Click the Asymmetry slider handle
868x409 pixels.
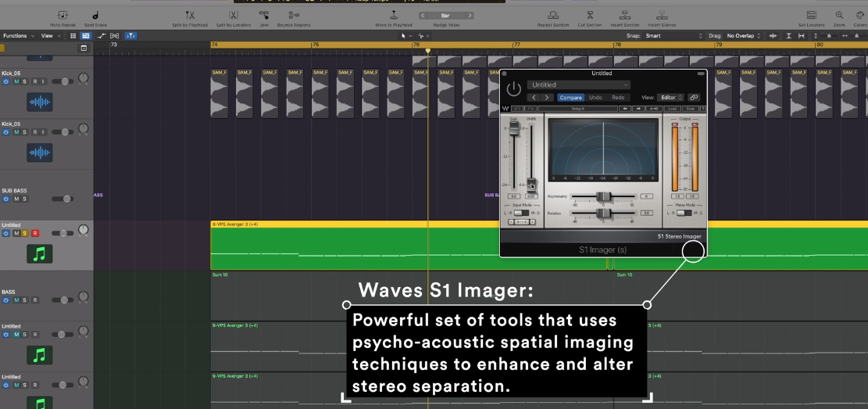point(603,197)
